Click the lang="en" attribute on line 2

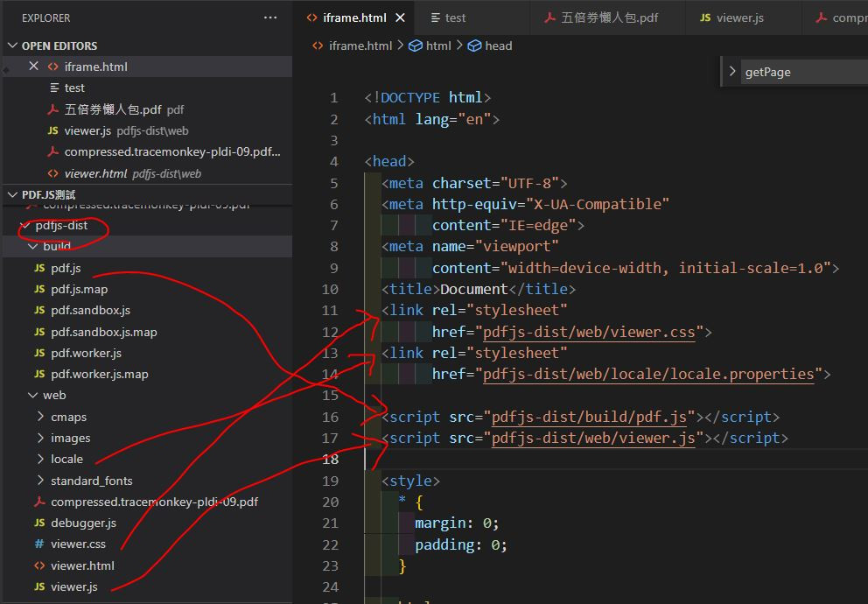click(453, 119)
